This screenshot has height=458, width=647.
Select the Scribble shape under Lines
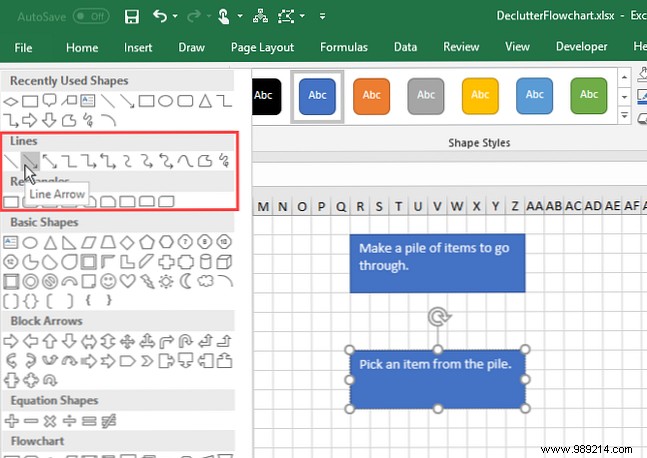(x=224, y=161)
